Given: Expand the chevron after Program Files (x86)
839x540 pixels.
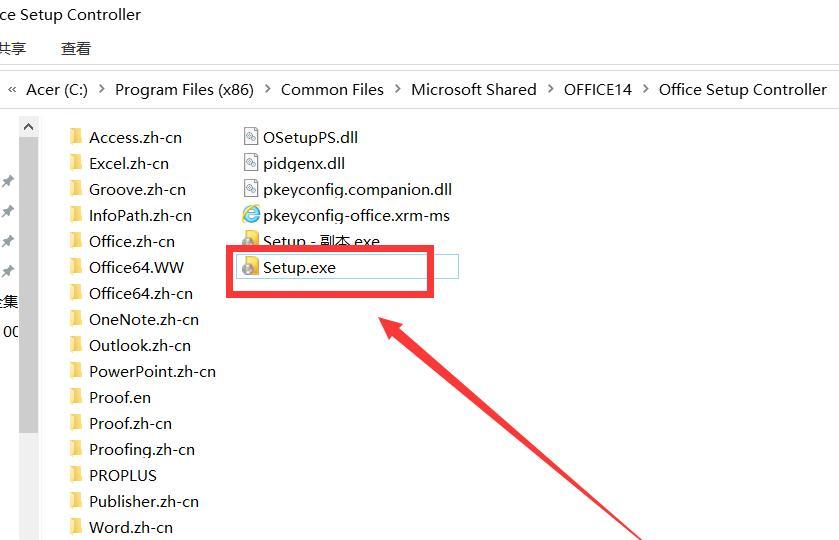Looking at the screenshot, I should (268, 89).
